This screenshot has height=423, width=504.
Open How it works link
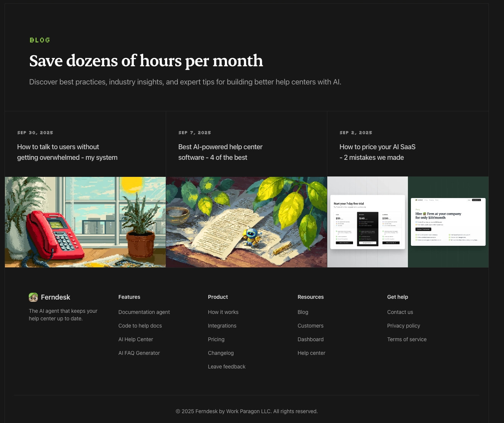click(223, 312)
